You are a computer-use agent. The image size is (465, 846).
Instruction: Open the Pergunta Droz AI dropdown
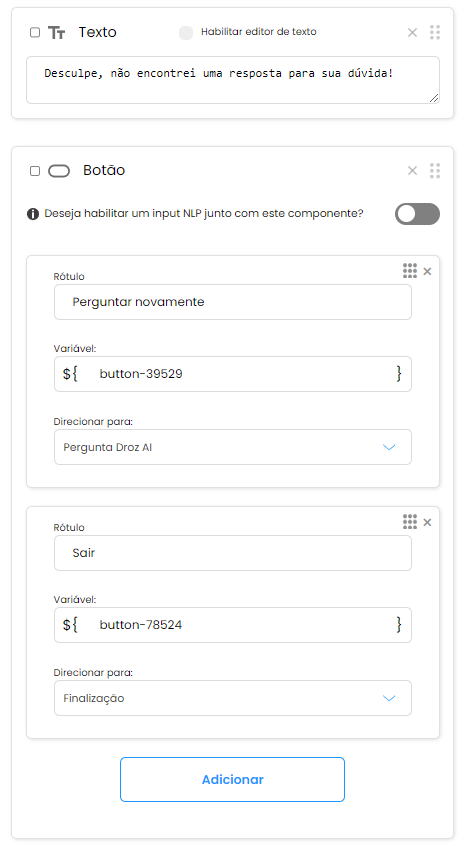click(232, 447)
